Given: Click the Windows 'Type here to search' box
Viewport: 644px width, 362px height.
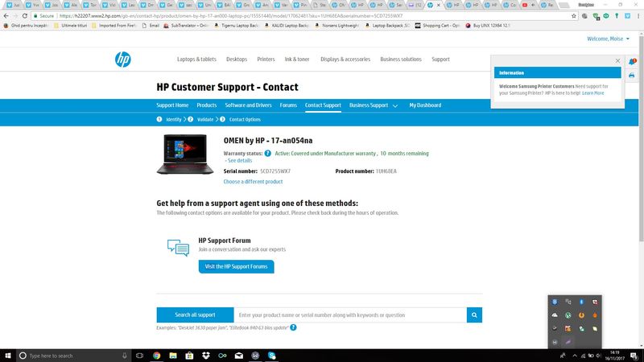Looking at the screenshot, I should [x=74, y=356].
